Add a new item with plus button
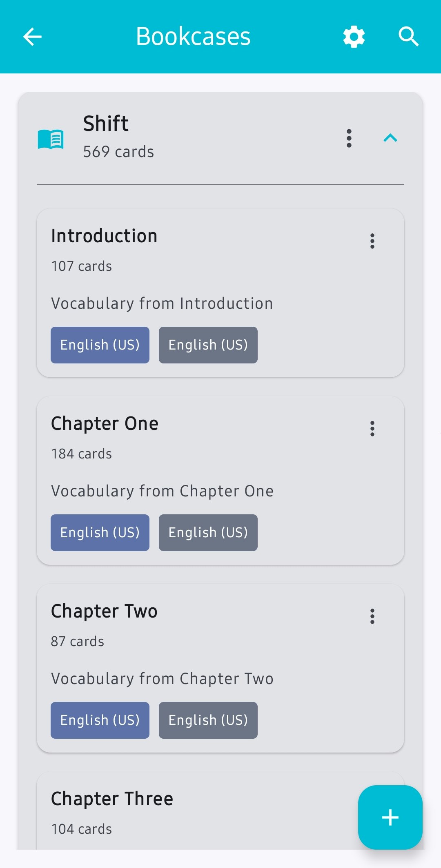This screenshot has width=441, height=868. [390, 817]
